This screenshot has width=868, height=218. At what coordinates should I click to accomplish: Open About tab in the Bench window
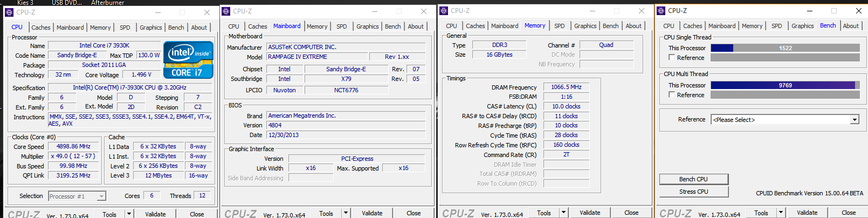click(851, 26)
